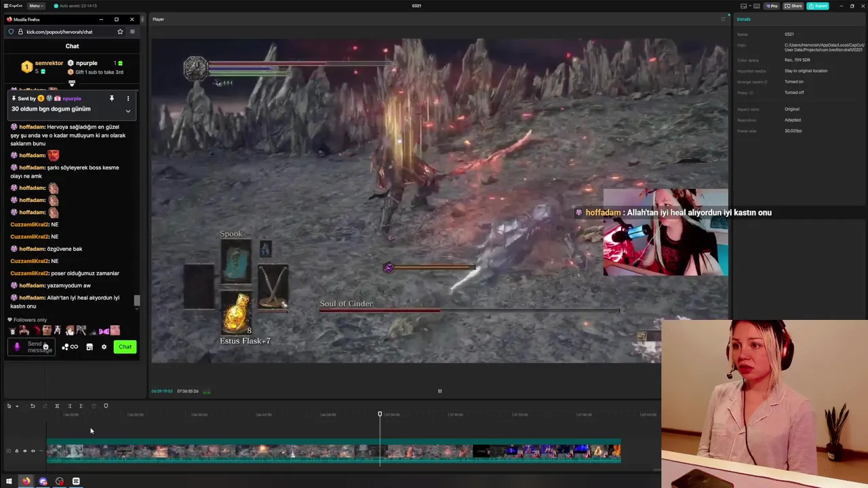The height and width of the screenshot is (488, 868).
Task: Click the purple fish emote in the emote row
Action: (104, 331)
